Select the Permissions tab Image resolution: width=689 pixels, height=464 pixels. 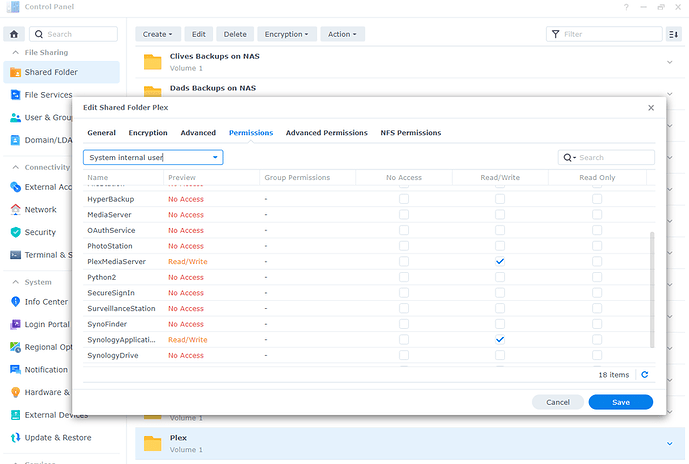251,133
